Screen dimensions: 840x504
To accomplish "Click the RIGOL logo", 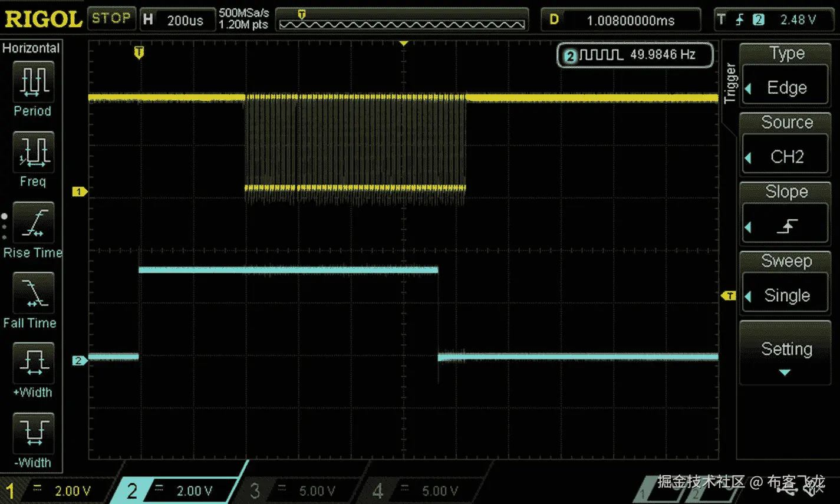I will pyautogui.click(x=43, y=19).
